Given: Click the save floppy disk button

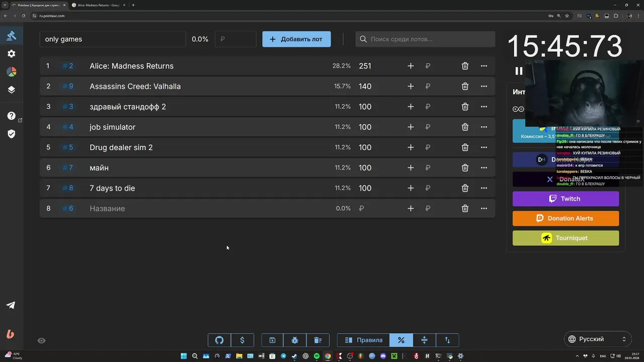Looking at the screenshot, I should [272, 340].
